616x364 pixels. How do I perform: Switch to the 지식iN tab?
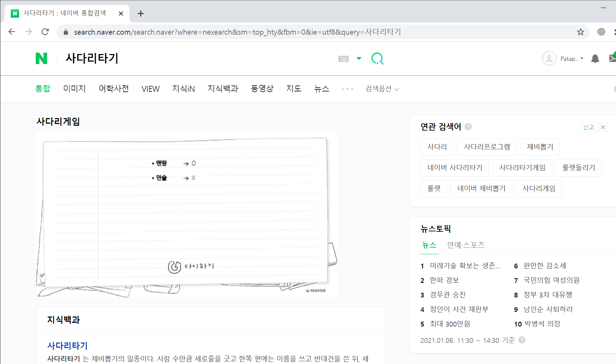click(183, 89)
